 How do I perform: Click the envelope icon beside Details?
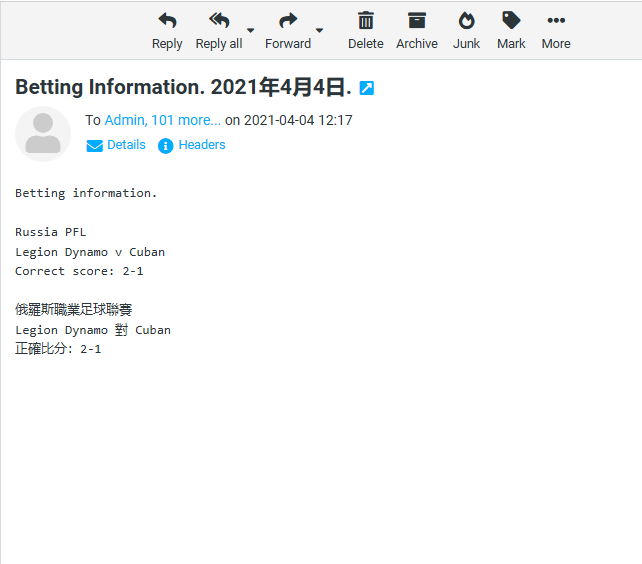coord(95,146)
